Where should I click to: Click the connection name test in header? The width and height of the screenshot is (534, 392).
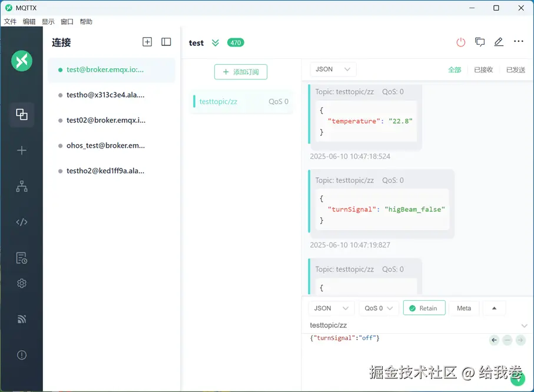coord(196,43)
